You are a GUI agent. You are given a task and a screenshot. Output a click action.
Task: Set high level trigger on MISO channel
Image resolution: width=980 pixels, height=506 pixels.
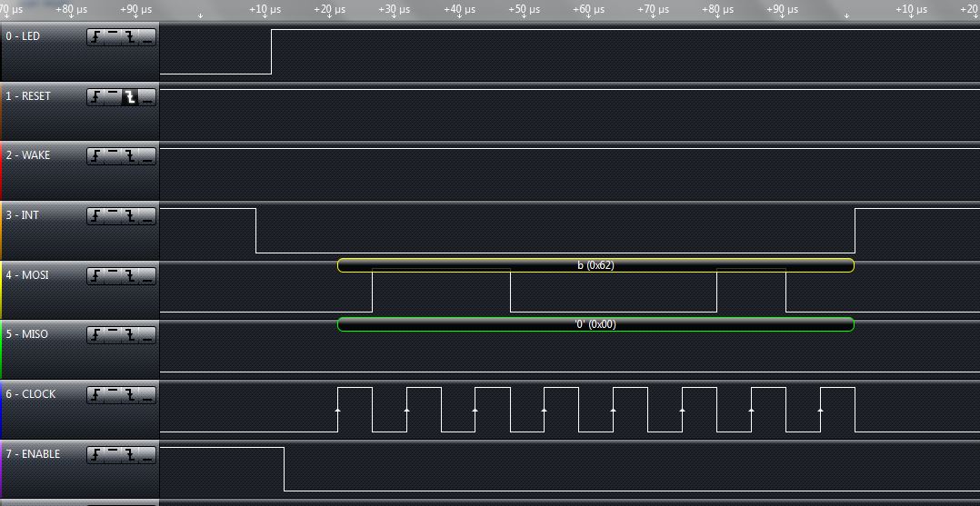[x=113, y=335]
